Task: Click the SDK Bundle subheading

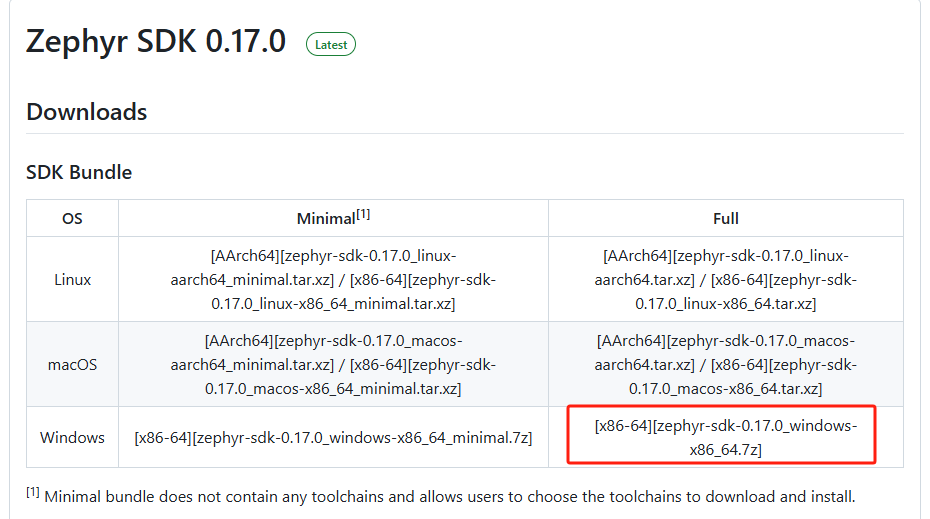Action: (x=79, y=172)
